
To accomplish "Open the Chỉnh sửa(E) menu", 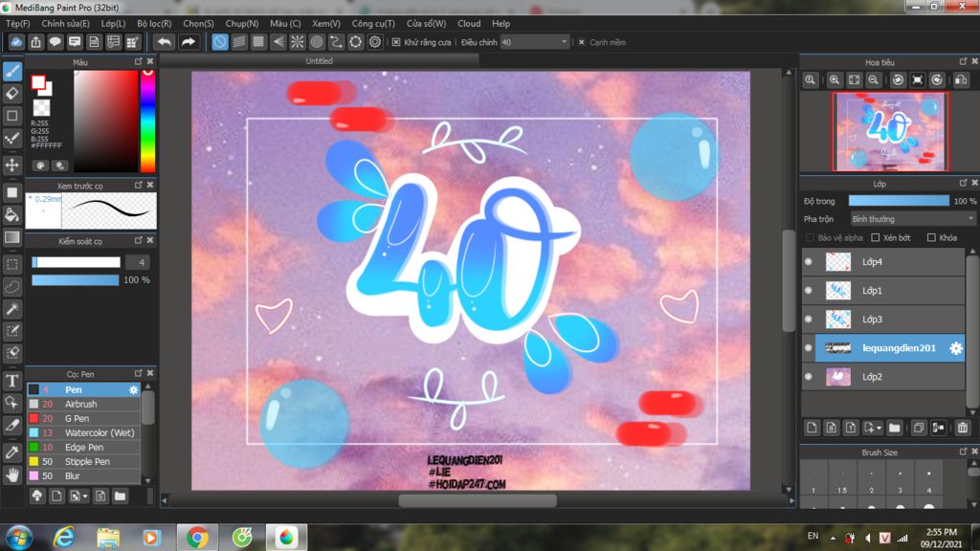I will [66, 23].
